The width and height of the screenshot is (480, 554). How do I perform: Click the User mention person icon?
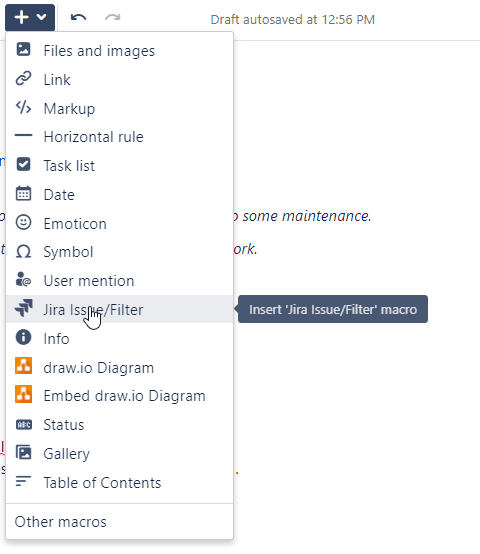click(23, 279)
